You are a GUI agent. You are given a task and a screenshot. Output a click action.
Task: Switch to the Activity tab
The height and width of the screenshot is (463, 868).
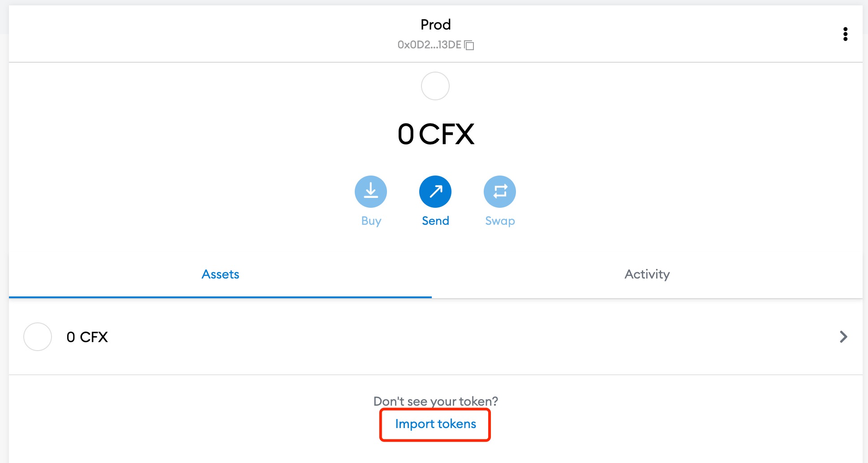(x=646, y=274)
